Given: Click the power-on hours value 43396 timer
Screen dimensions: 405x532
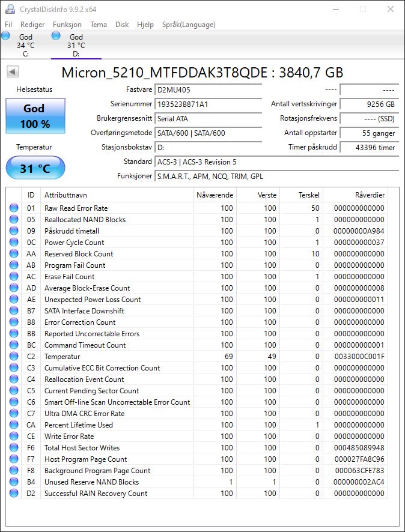Looking at the screenshot, I should (x=370, y=148).
